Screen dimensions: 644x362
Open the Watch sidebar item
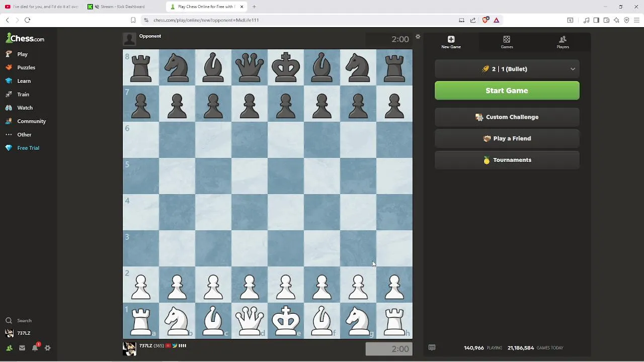(x=19, y=108)
